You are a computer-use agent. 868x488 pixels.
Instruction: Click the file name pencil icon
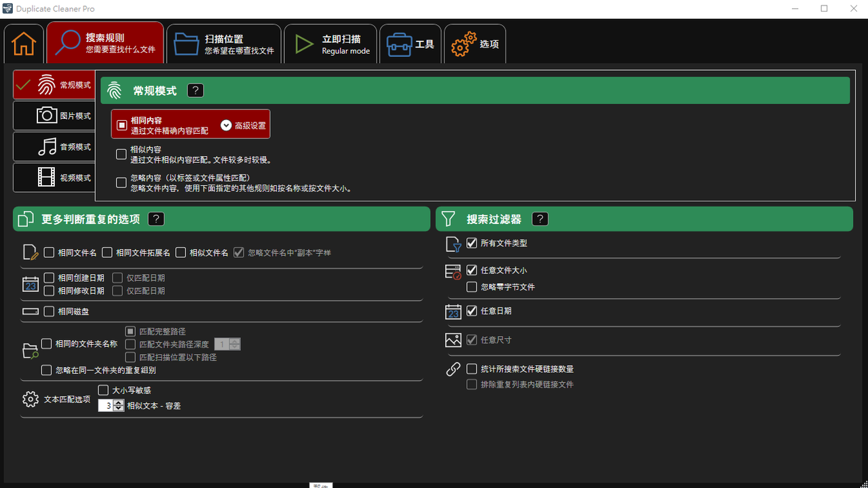tap(31, 252)
